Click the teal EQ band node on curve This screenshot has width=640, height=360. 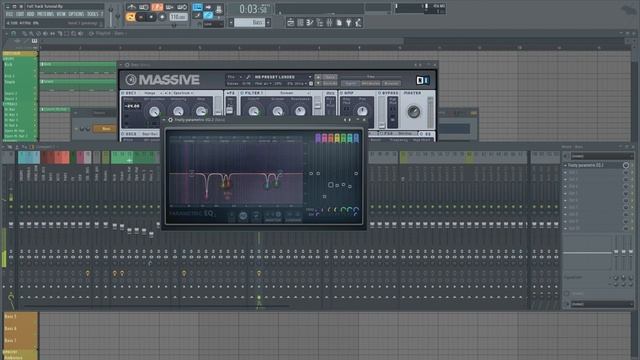pyautogui.click(x=267, y=186)
